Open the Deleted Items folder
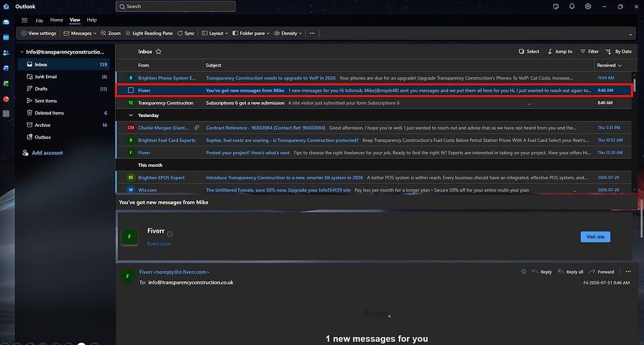The image size is (644, 345). tap(64, 113)
